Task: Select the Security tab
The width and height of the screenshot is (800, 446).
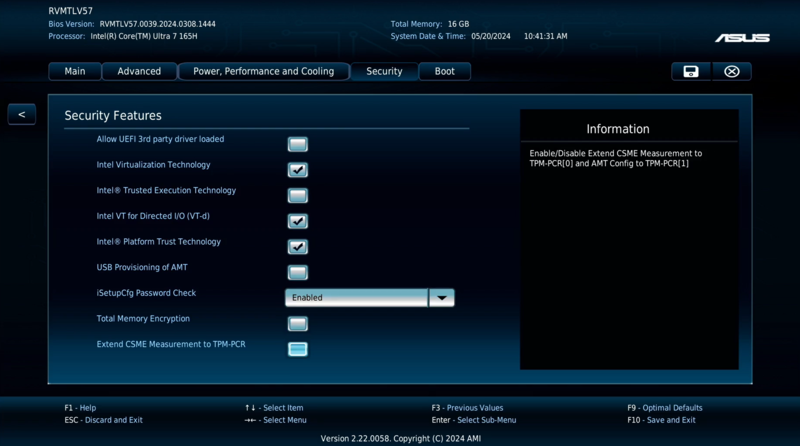Action: tap(384, 71)
